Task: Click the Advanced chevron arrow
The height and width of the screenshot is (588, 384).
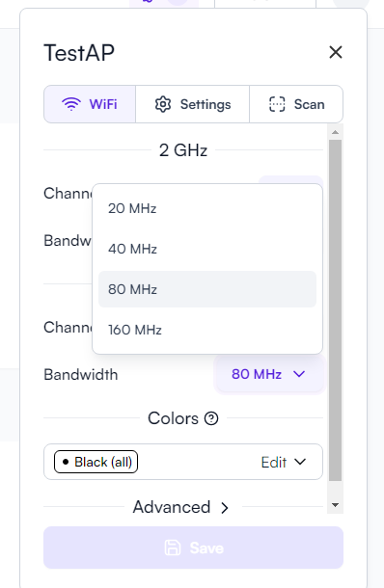Action: pyautogui.click(x=225, y=508)
